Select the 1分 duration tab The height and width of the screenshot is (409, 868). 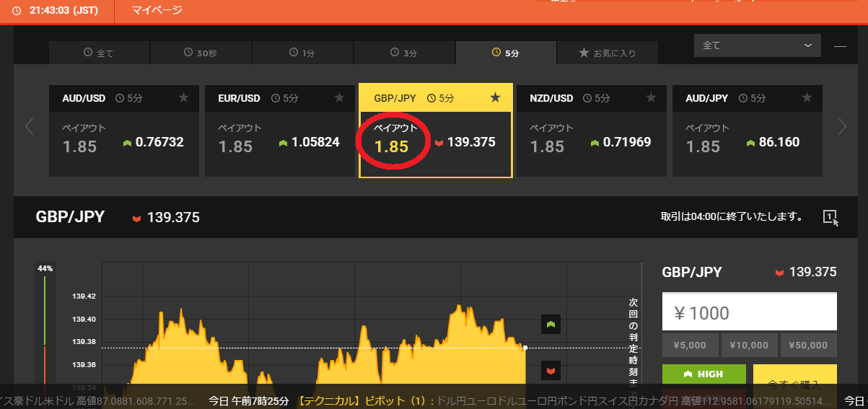(302, 53)
